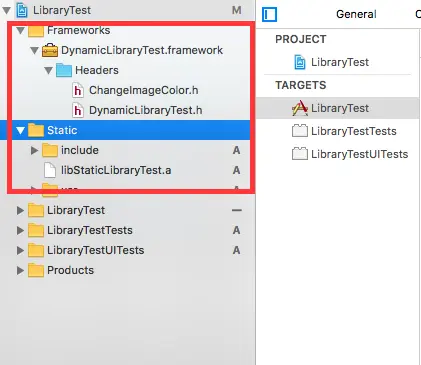This screenshot has width=421, height=365.
Task: Click the LibraryTestTests target bundle icon
Action: [300, 131]
